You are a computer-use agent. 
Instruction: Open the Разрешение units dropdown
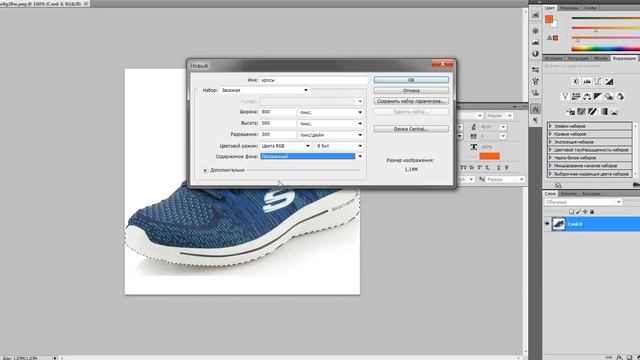tap(331, 135)
